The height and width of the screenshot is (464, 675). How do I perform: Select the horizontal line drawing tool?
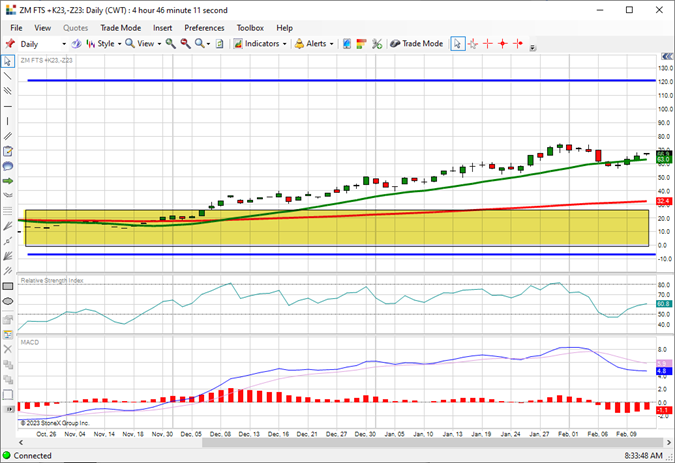pyautogui.click(x=8, y=106)
